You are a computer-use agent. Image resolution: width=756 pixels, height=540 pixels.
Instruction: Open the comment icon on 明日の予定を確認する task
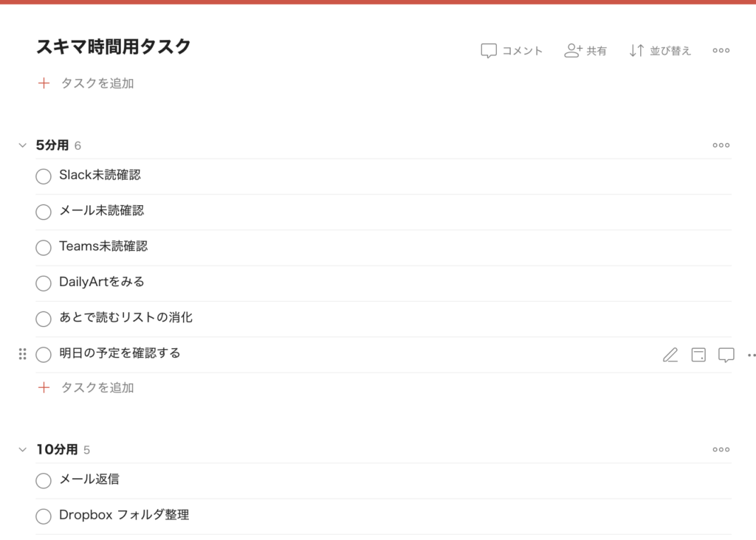[x=726, y=355]
